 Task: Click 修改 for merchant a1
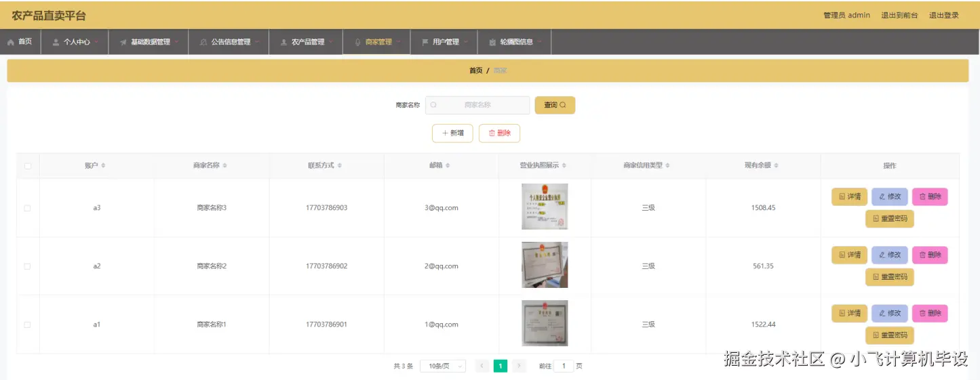point(890,313)
